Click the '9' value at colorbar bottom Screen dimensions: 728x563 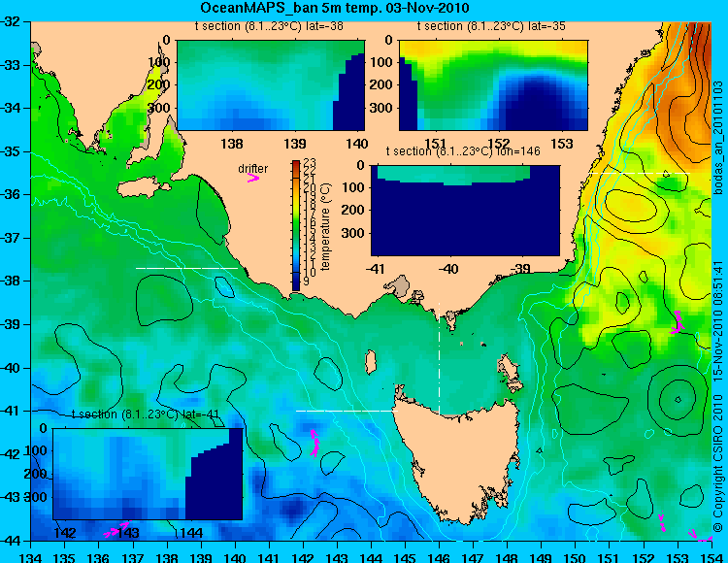pyautogui.click(x=306, y=281)
